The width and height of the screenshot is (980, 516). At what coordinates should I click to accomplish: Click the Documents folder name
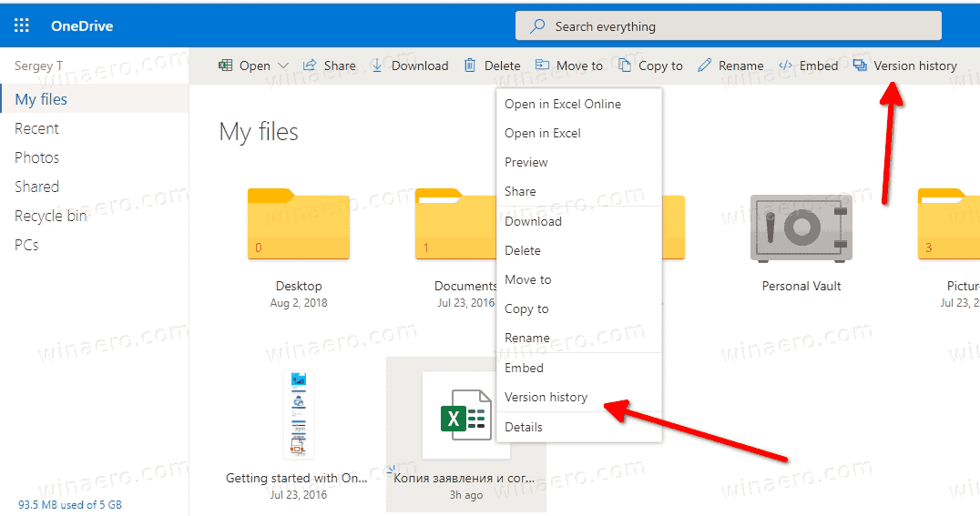465,286
